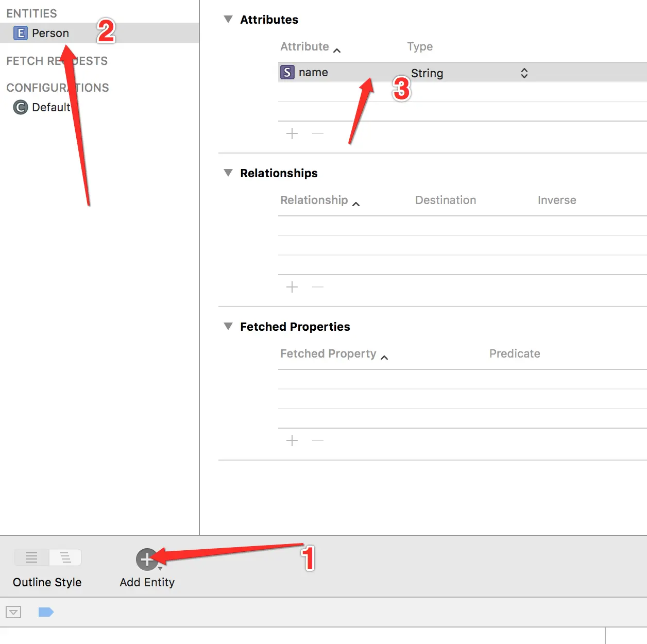This screenshot has height=644, width=647.
Task: Click the Fetched Properties section title
Action: [295, 327]
